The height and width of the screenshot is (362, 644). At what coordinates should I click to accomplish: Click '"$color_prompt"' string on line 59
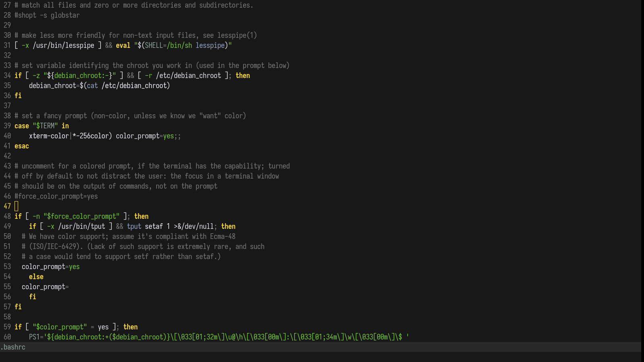coord(60,327)
